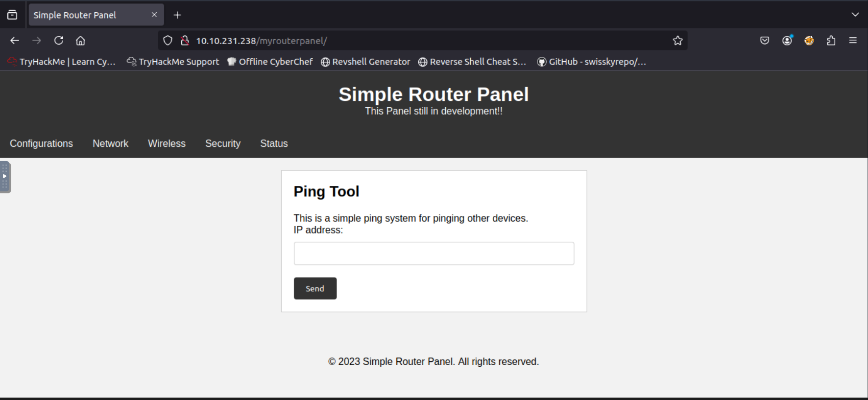The width and height of the screenshot is (868, 400).
Task: Open the Configurations menu item
Action: pyautogui.click(x=42, y=143)
